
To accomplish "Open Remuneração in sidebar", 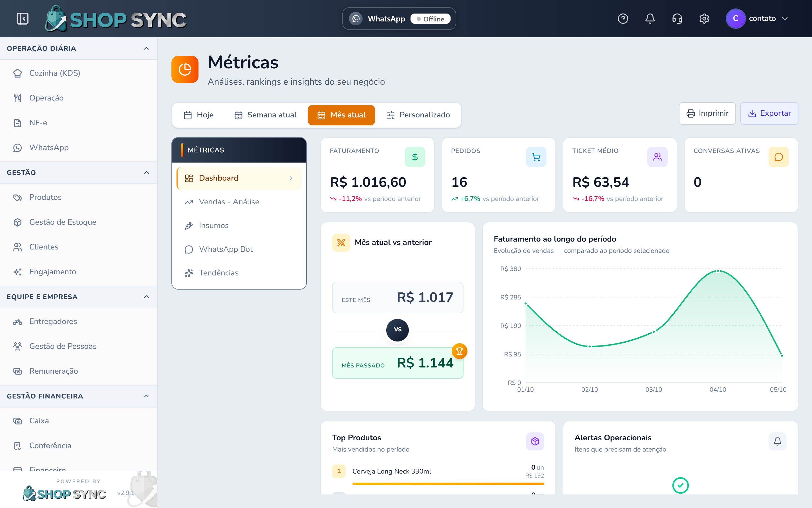I will (78, 371).
